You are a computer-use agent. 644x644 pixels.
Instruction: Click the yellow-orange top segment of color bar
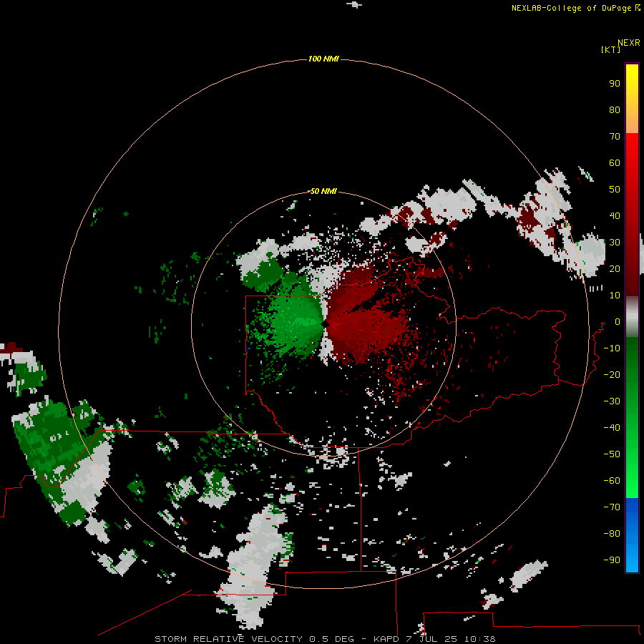[632, 99]
